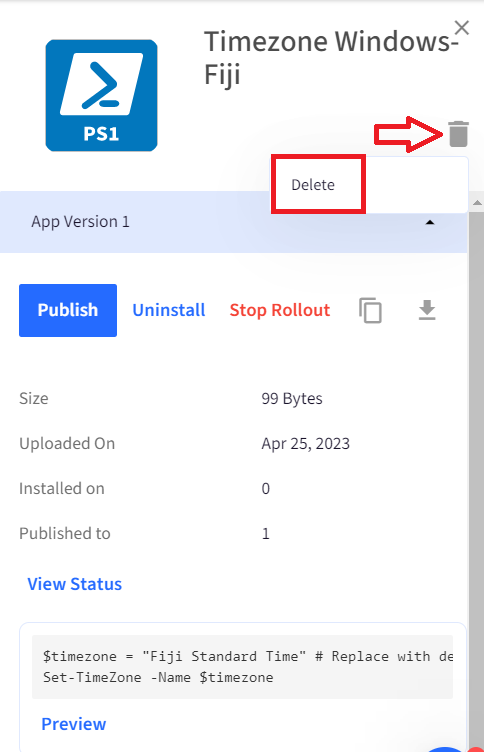Click the Publish button
Screen dimensions: 484x752
point(68,310)
